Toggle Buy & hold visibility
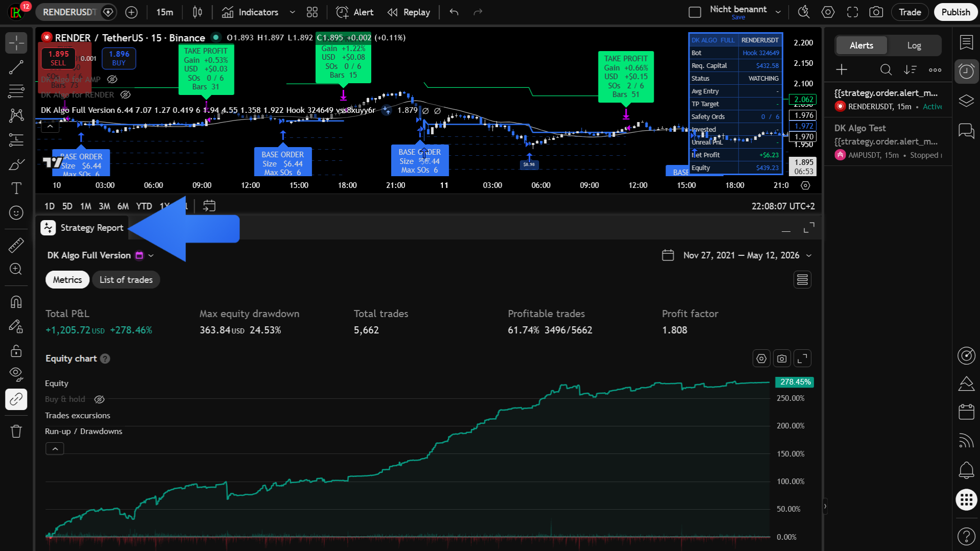This screenshot has height=551, width=980. 100,399
